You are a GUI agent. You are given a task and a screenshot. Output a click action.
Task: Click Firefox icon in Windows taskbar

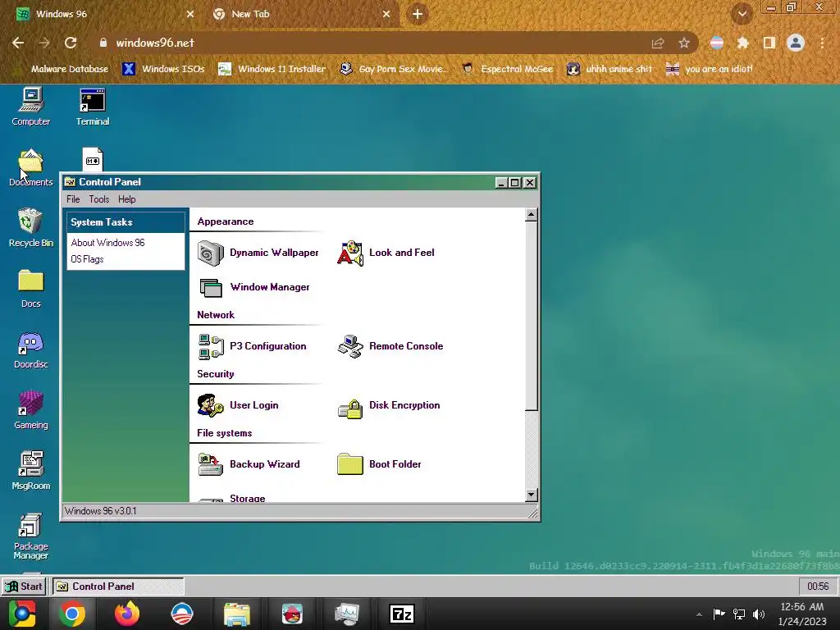tap(127, 614)
